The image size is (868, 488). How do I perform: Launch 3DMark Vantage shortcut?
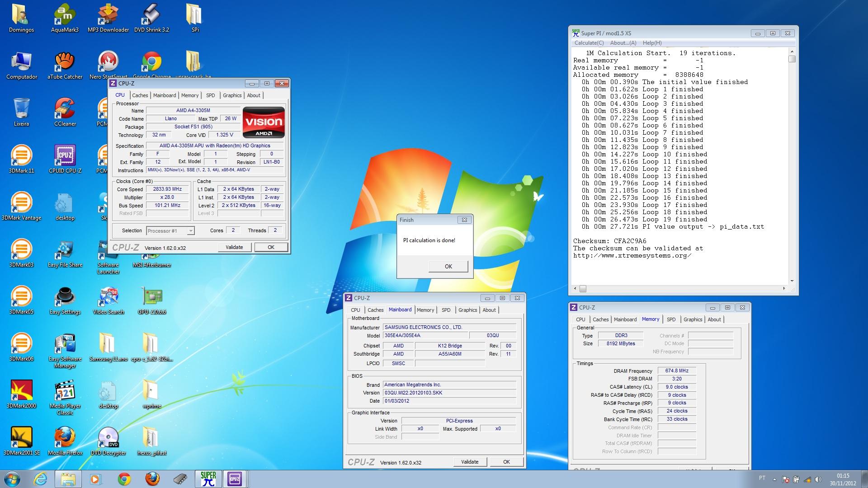21,206
